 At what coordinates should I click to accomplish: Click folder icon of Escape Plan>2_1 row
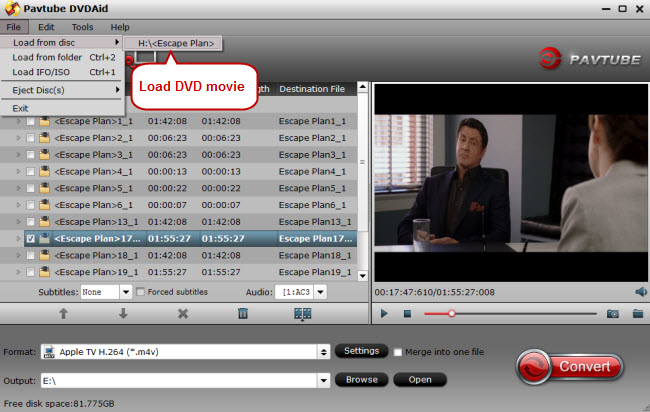click(x=44, y=138)
